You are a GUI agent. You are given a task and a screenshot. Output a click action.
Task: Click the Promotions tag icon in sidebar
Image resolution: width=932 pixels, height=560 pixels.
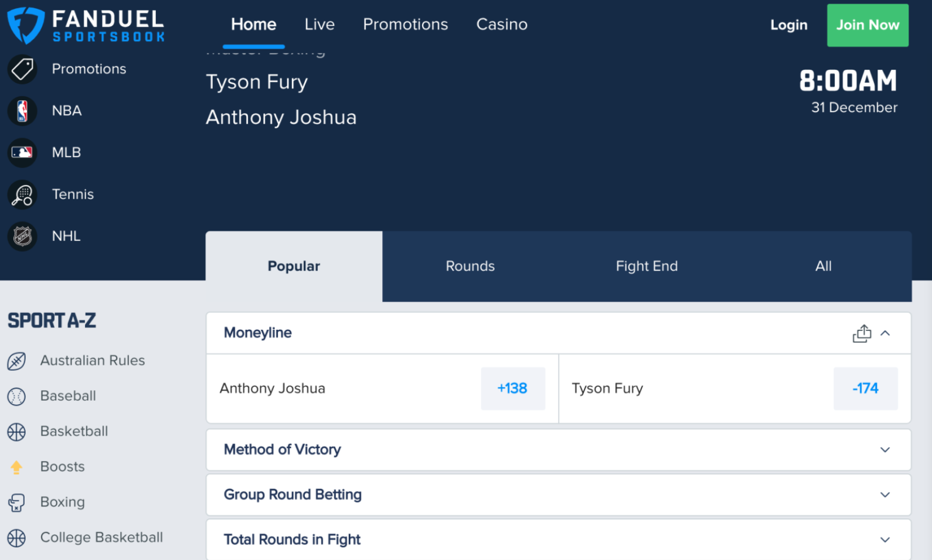pos(22,69)
